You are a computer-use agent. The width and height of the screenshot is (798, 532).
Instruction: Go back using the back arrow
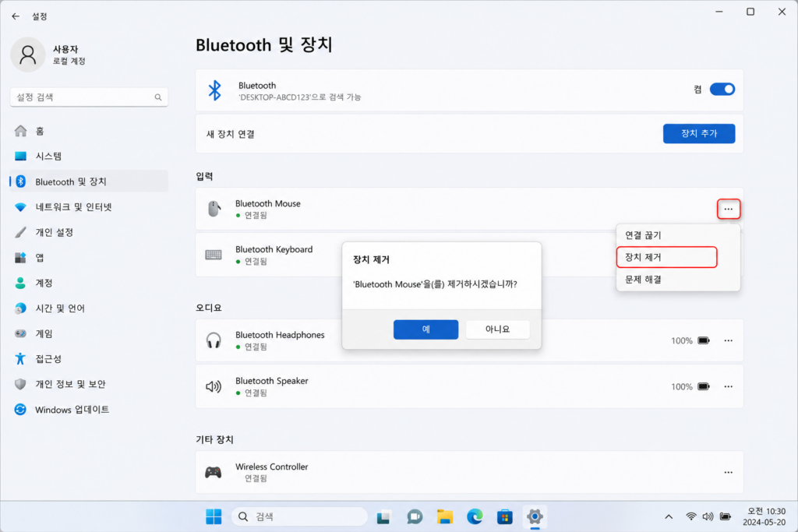16,16
